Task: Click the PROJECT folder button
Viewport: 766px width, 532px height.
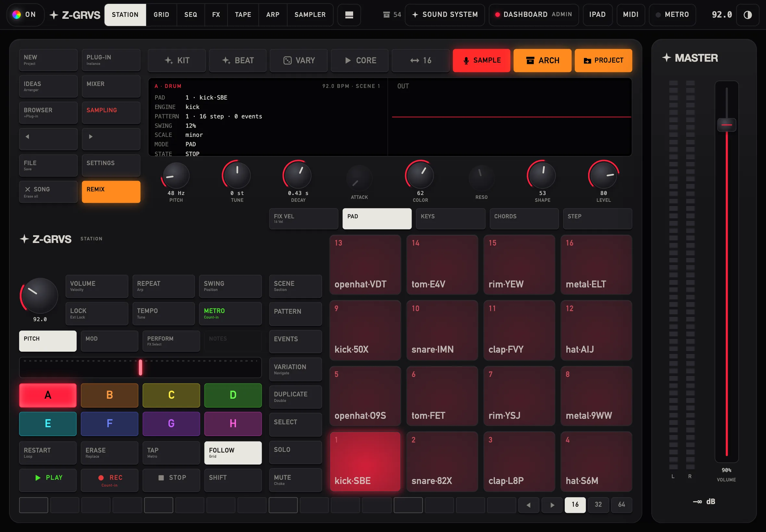Action: [603, 60]
